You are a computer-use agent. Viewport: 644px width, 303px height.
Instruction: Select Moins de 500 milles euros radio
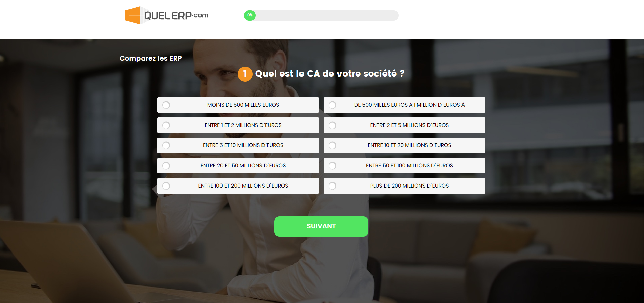[238, 105]
